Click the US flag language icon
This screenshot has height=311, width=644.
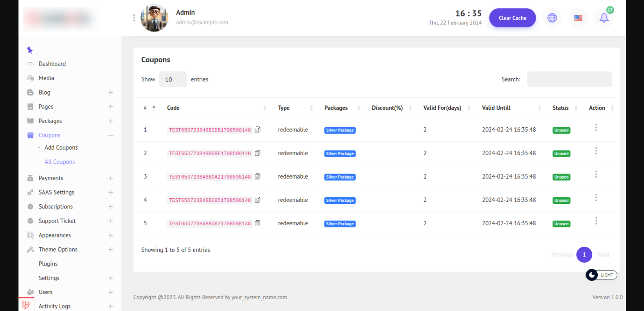tap(578, 18)
